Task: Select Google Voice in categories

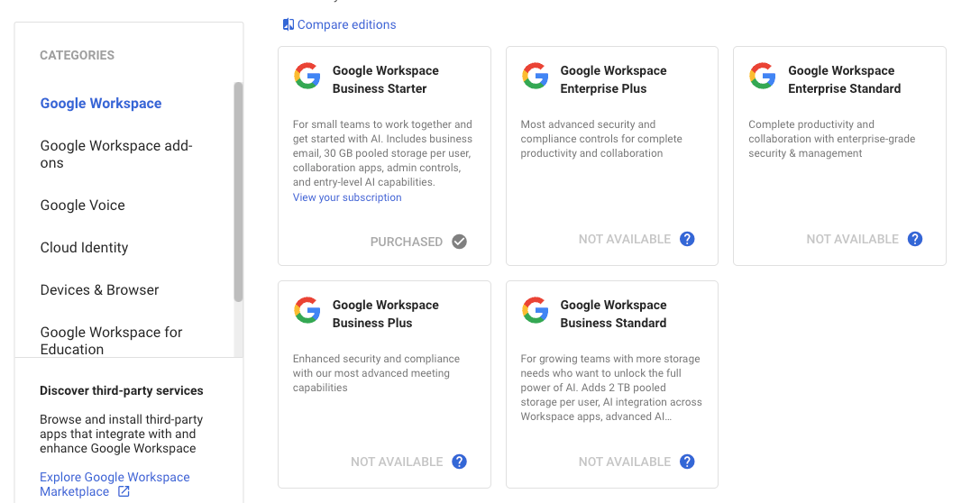Action: point(83,206)
